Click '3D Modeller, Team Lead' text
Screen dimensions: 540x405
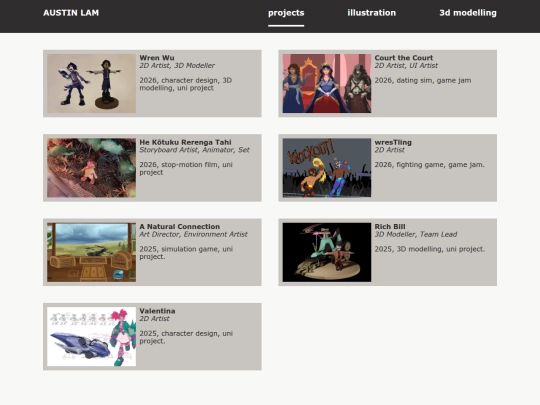[x=416, y=234]
